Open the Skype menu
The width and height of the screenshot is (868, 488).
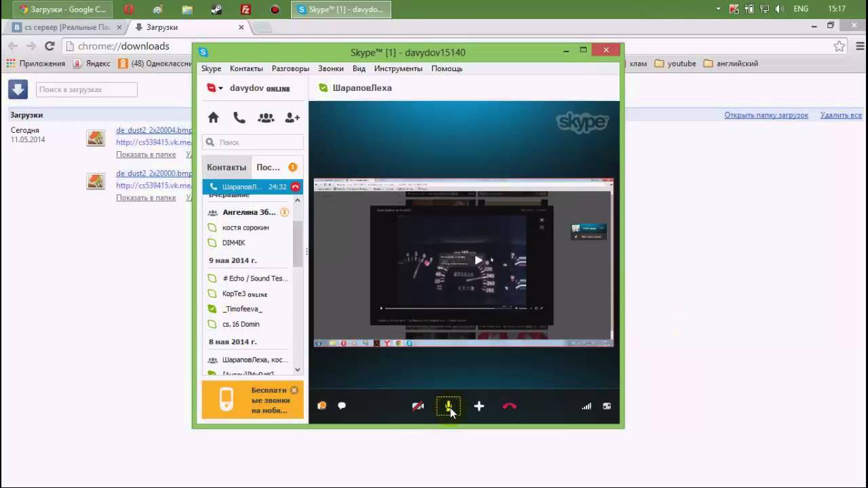[x=211, y=68]
